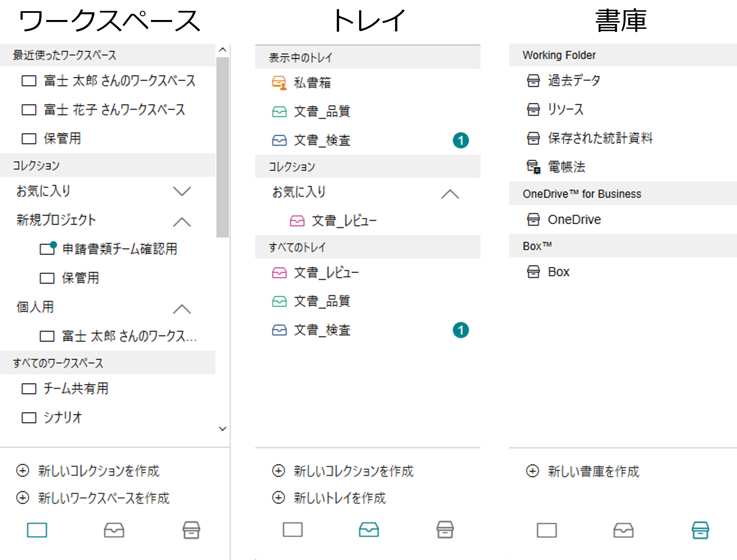
Task: Click the workspace list vertical scrollbar thumb
Action: [x=222, y=147]
